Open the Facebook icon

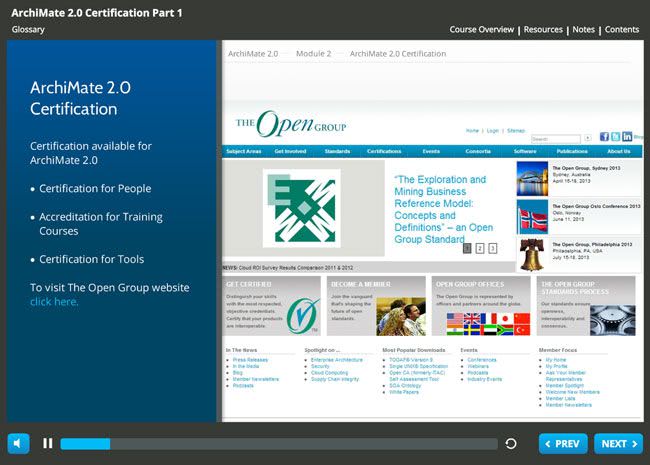(604, 136)
